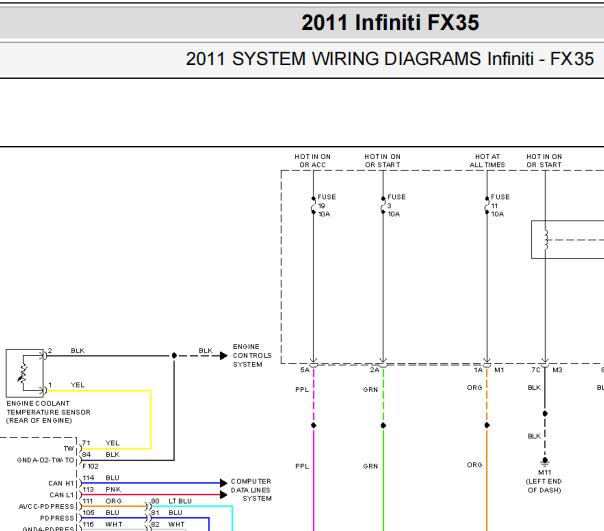Click the "PD PRESS" terminal label
Viewport: 604px width, 531px height.
(57, 518)
